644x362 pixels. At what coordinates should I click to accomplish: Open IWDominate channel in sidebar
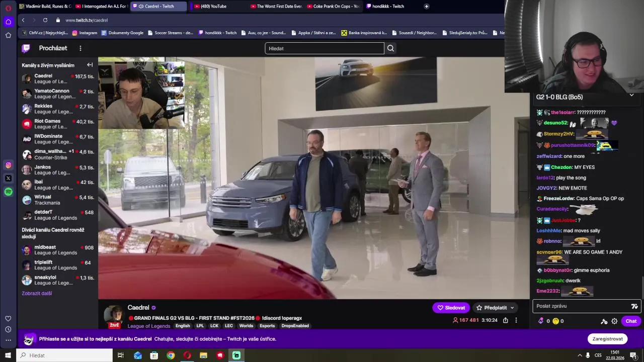58,139
